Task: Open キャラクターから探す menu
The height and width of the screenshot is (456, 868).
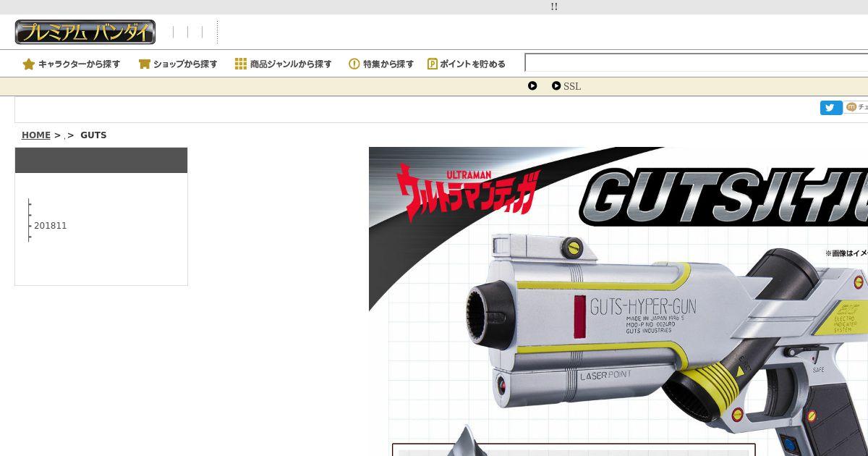Action: tap(79, 64)
